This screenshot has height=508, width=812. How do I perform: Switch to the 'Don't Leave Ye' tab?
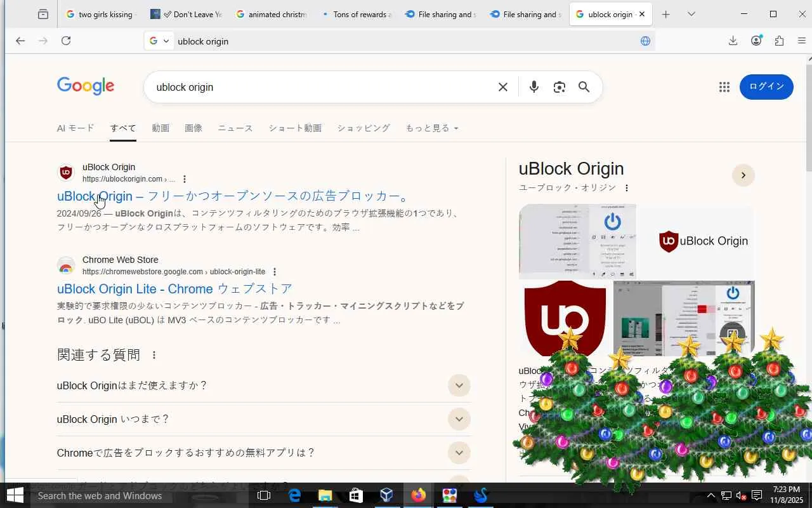coord(187,14)
